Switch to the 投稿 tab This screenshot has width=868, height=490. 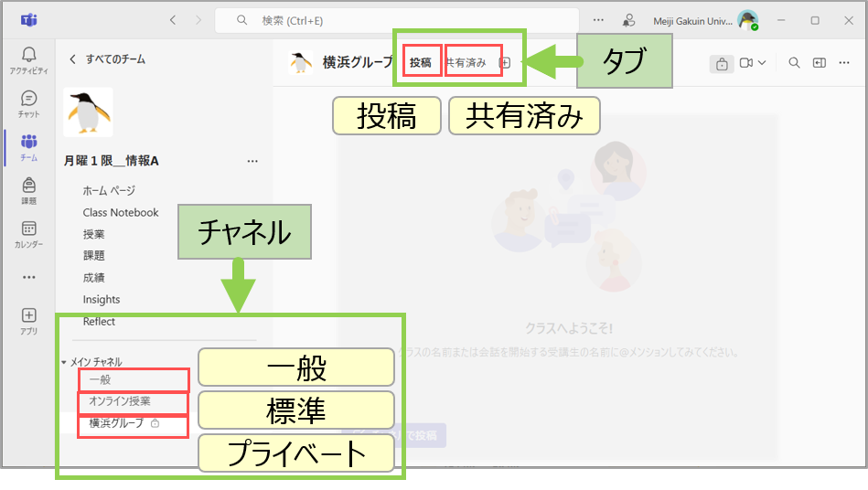click(421, 63)
